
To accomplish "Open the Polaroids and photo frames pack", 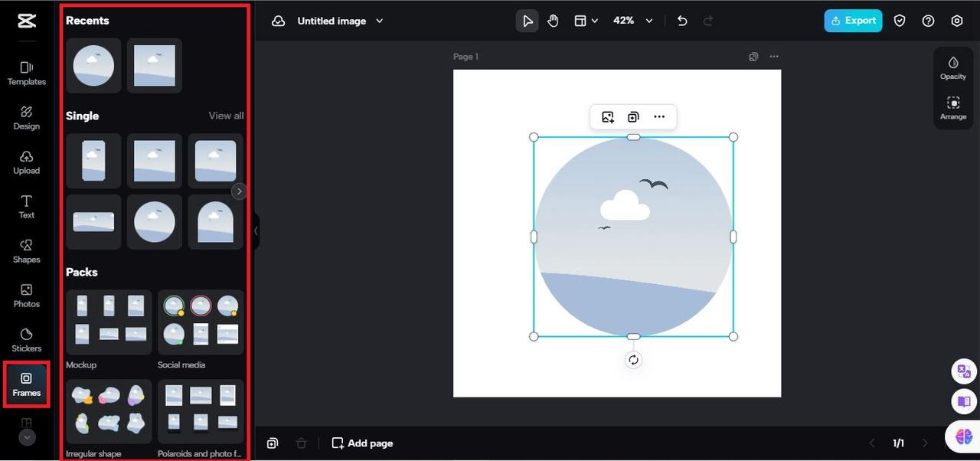I will tap(201, 412).
